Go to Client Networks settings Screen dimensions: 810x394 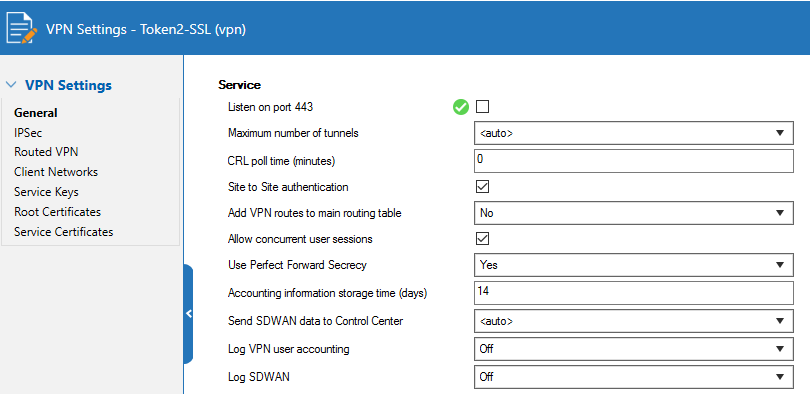point(56,172)
